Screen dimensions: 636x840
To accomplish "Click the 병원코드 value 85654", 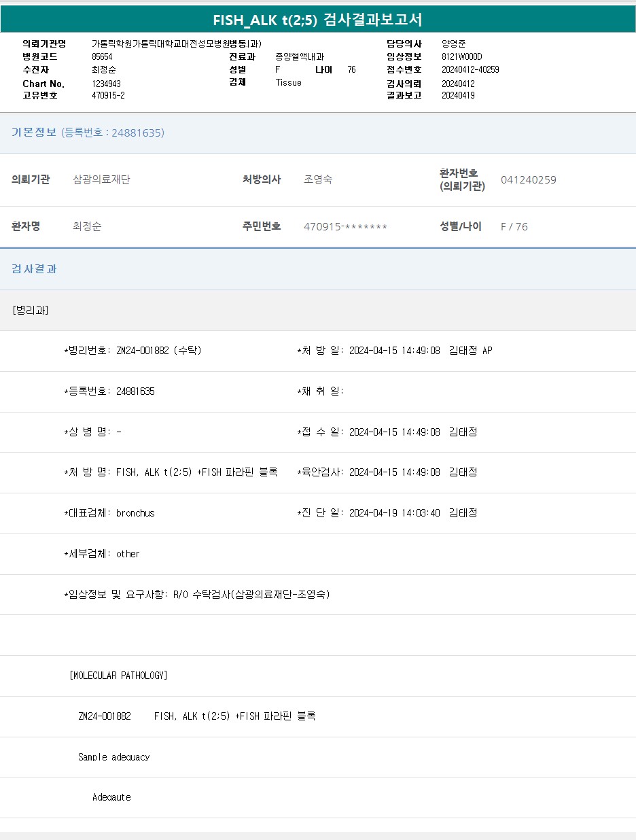I will tap(102, 56).
